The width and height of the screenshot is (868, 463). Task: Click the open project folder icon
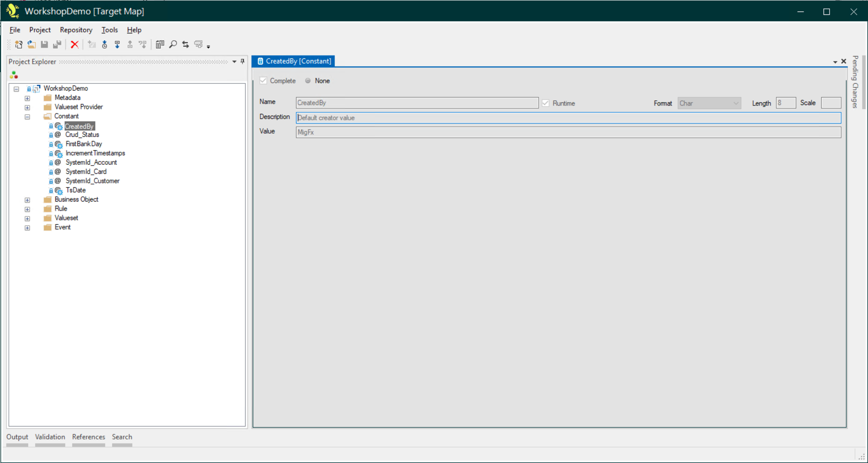coord(31,44)
